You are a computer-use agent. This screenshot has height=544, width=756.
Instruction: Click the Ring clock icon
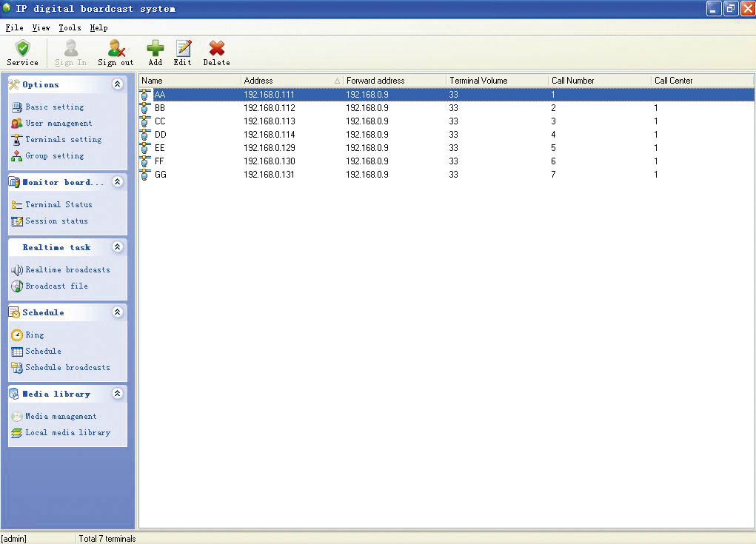[17, 335]
